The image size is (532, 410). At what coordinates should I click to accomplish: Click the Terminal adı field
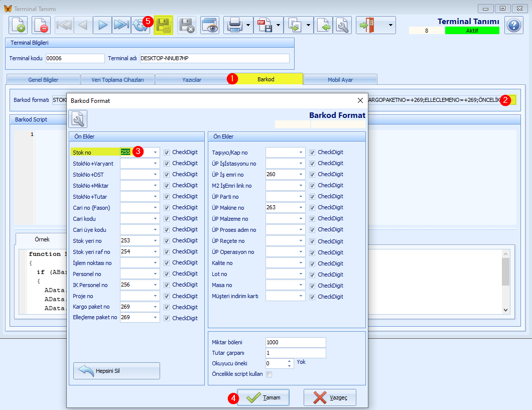[x=214, y=58]
